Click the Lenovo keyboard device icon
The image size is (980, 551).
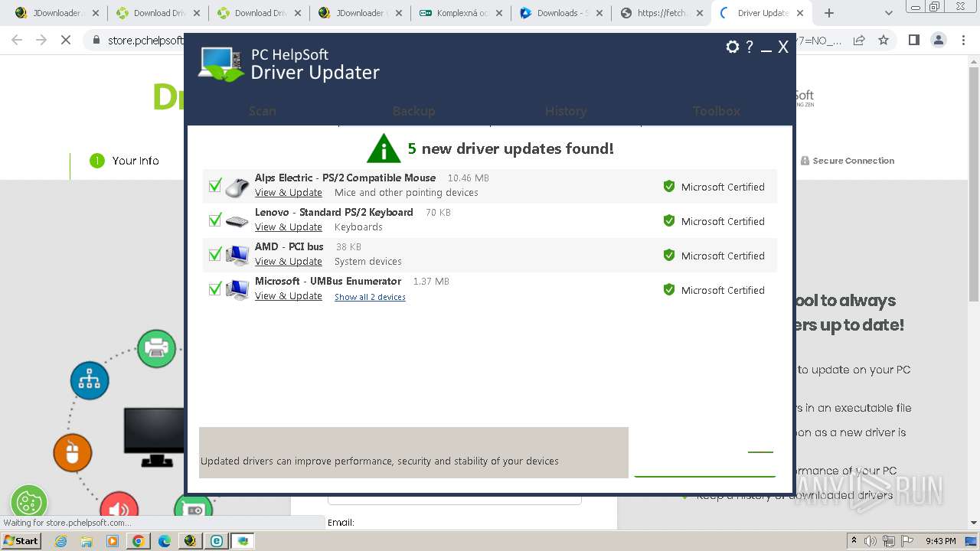coord(237,221)
